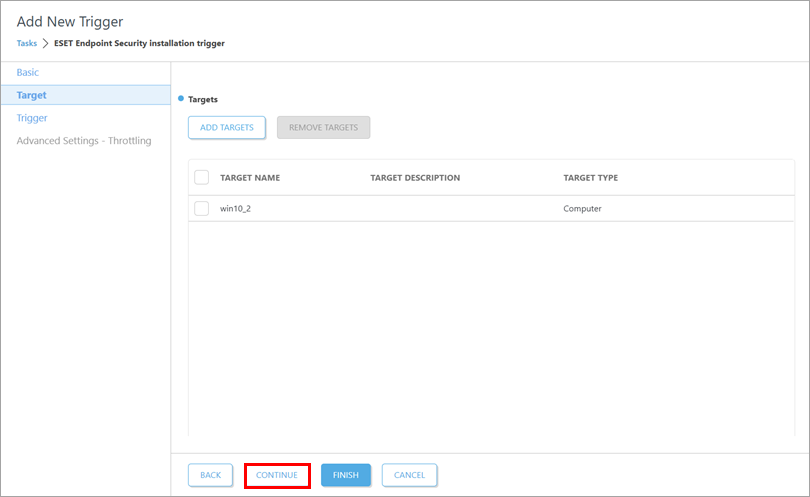
Task: Click the Tasks breadcrumb link
Action: 27,43
